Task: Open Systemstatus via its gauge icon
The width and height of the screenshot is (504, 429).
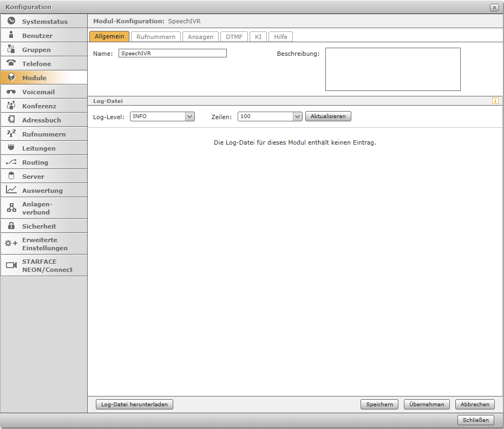Action: pyautogui.click(x=11, y=21)
